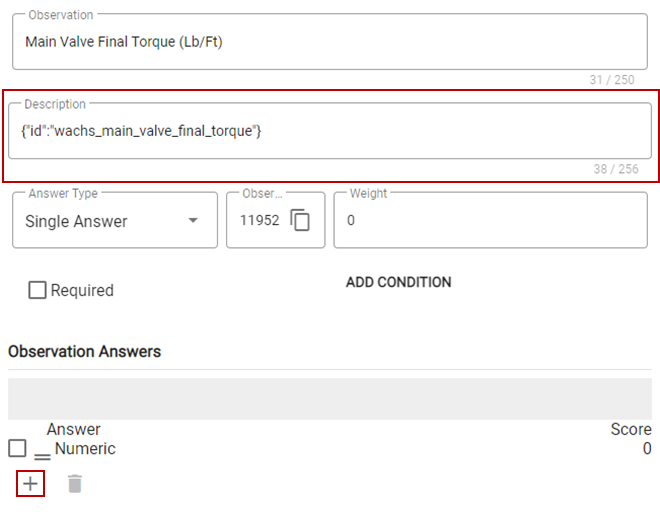Select the Numeric answer row checkbox
Image resolution: width=660 pixels, height=512 pixels.
coord(17,448)
